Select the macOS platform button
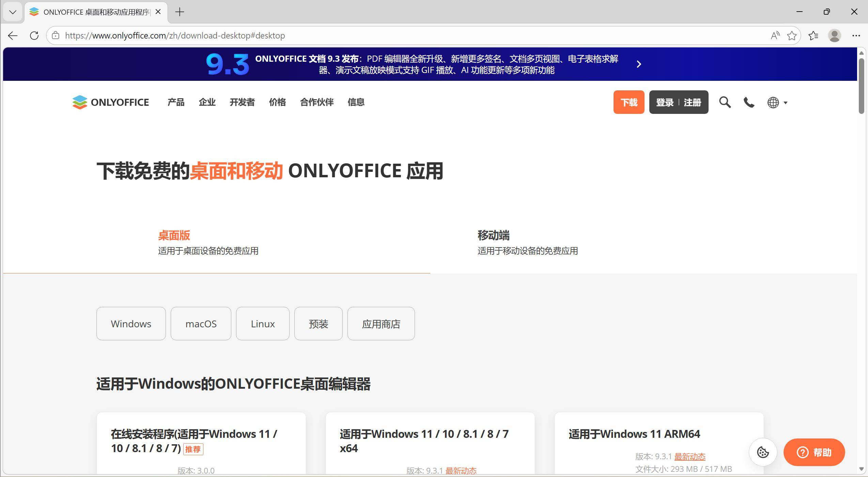The width and height of the screenshot is (868, 477). [201, 324]
